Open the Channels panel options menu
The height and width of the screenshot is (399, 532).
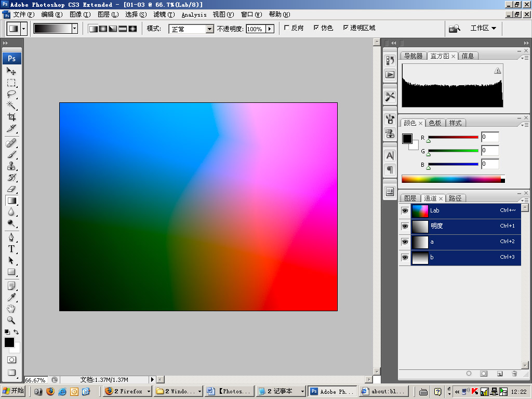tap(525, 200)
